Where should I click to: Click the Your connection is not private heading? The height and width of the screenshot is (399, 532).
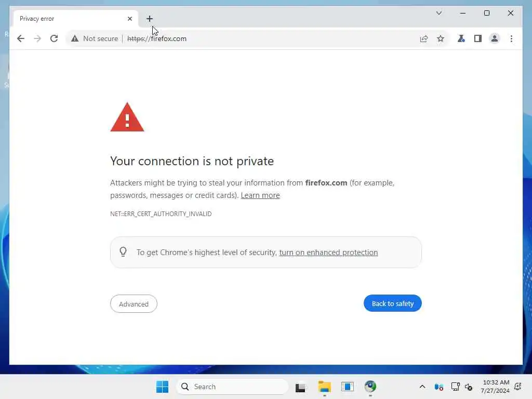coord(192,161)
